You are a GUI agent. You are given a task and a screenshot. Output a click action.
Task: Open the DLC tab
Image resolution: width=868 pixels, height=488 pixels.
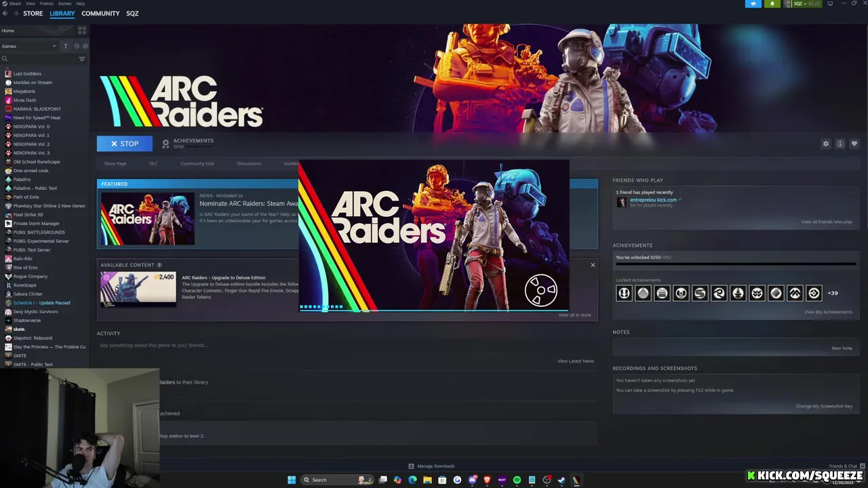pyautogui.click(x=153, y=163)
